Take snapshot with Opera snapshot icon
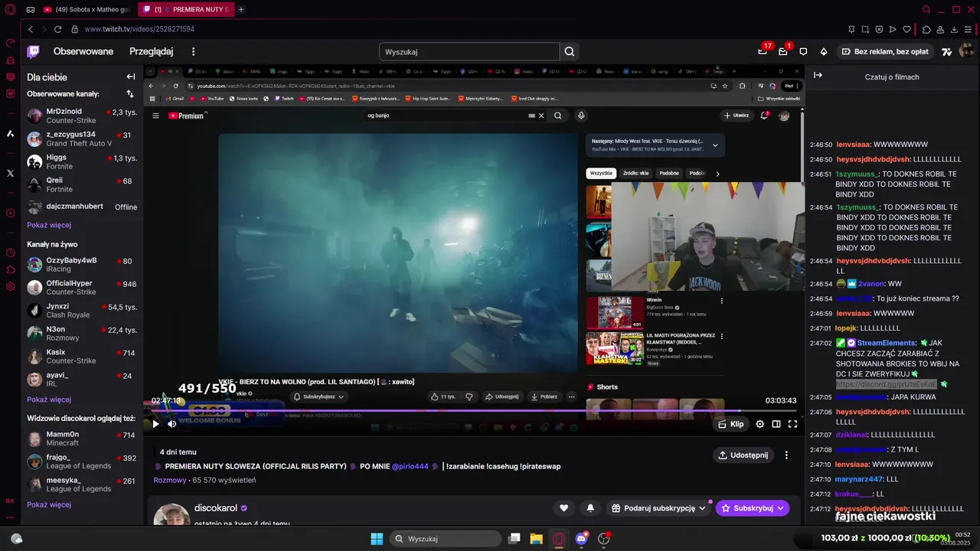Viewport: 980px width, 551px height. pos(865,29)
